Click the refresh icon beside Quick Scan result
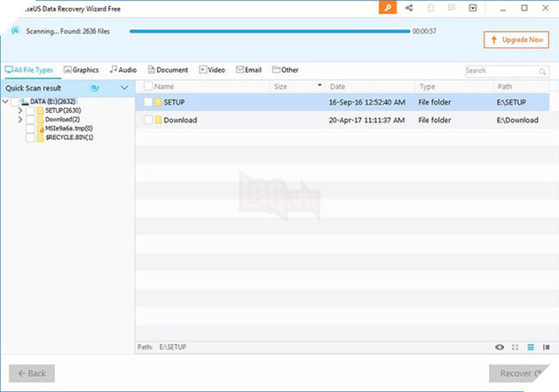Screen dimensions: 559x392 pos(94,88)
